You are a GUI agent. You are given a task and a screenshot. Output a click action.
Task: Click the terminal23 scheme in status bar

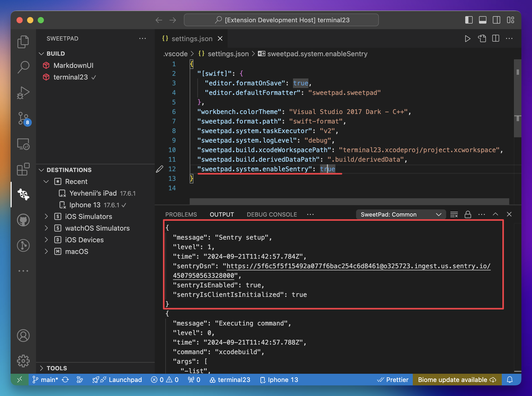pyautogui.click(x=230, y=380)
